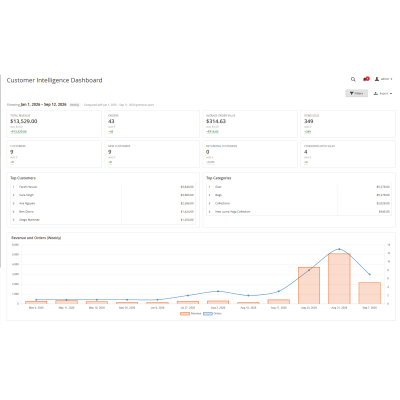
Task: Select the Collections row in Top Categories
Action: [299, 203]
